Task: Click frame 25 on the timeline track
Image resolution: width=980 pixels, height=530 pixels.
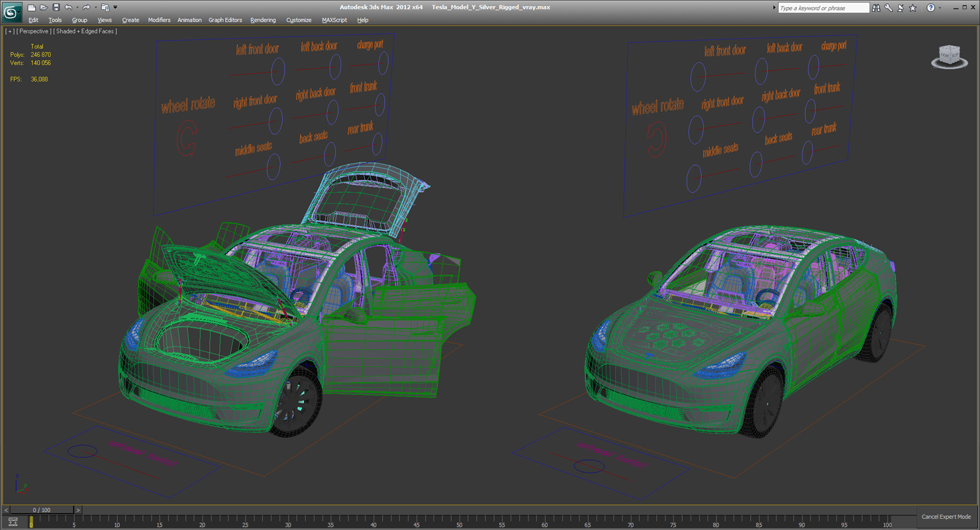Action: (245, 521)
